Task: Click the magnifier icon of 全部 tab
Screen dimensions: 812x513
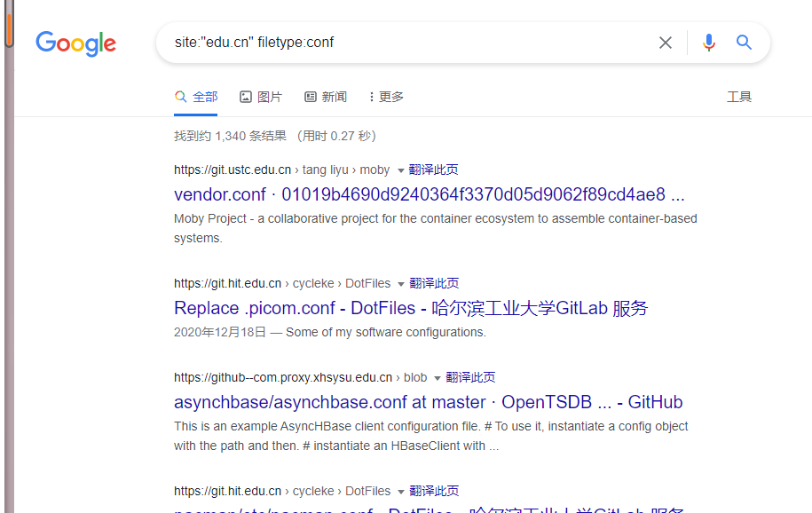Action: pyautogui.click(x=180, y=97)
